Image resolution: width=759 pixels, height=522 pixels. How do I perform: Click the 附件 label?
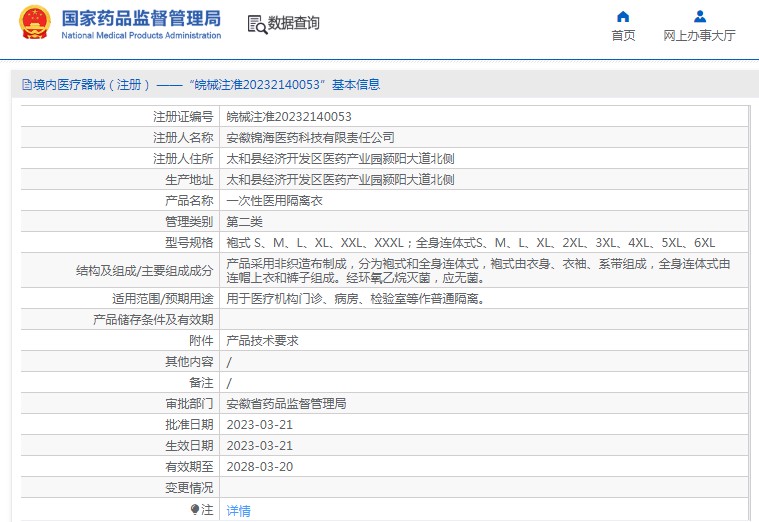point(201,341)
